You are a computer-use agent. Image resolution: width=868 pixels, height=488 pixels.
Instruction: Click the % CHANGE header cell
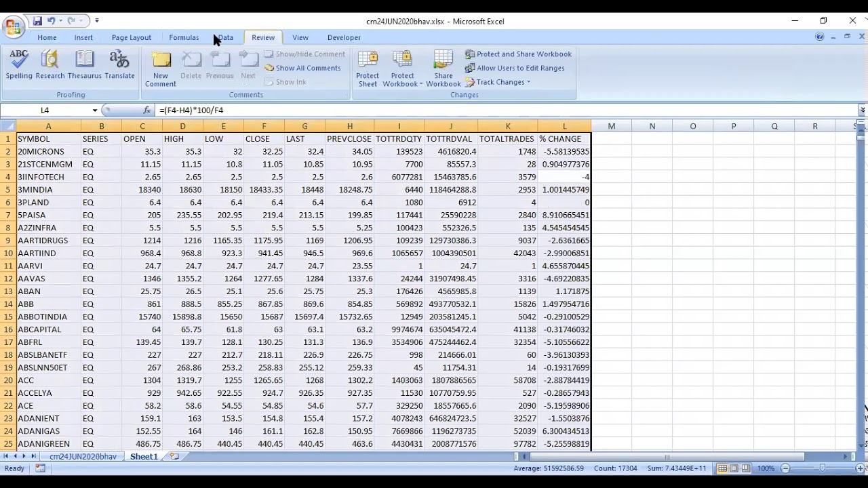(564, 139)
